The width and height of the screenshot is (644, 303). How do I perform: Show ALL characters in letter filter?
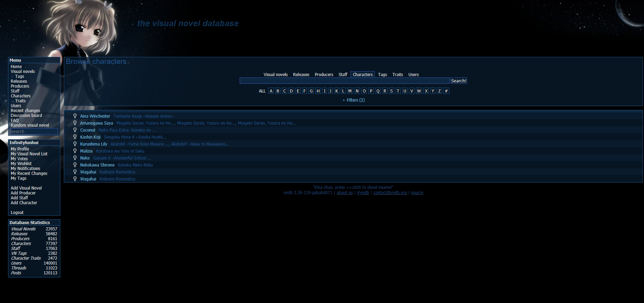262,91
